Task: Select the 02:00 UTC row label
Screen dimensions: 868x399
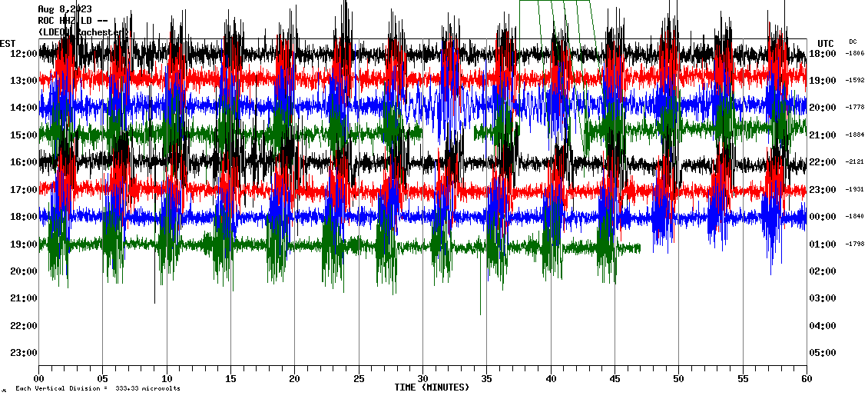Action: click(x=826, y=271)
